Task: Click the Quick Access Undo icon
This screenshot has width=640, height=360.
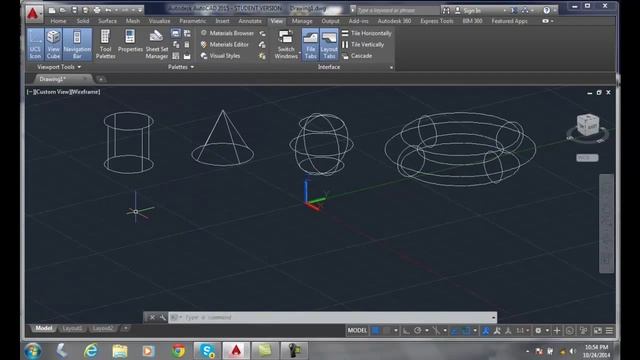Action: coord(108,10)
